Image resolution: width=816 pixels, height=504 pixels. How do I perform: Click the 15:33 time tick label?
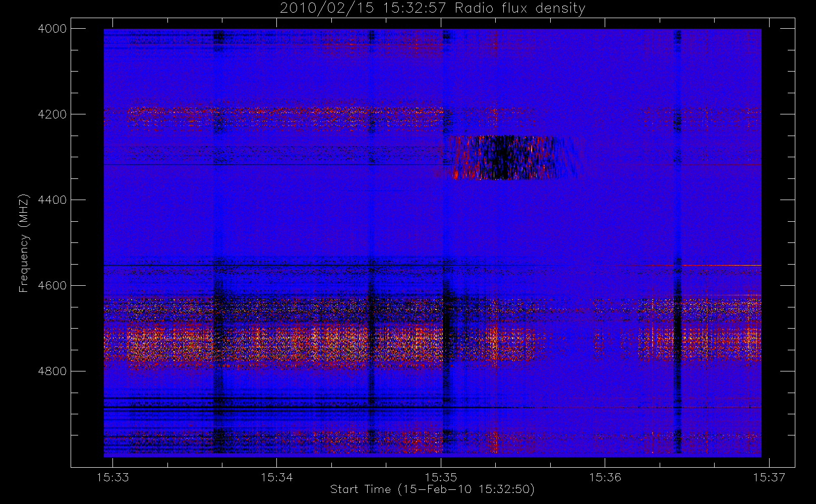tap(112, 477)
